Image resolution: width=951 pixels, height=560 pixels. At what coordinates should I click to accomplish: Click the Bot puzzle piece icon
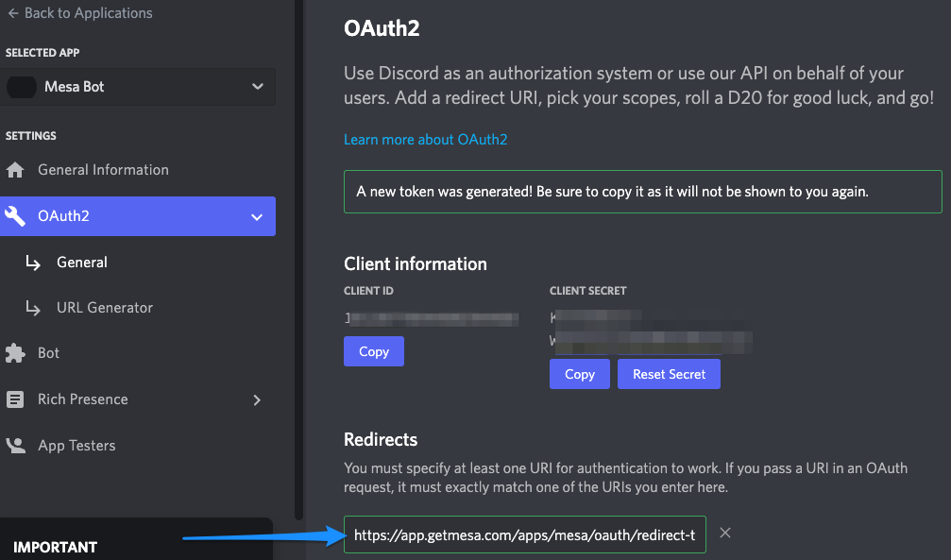(x=15, y=353)
